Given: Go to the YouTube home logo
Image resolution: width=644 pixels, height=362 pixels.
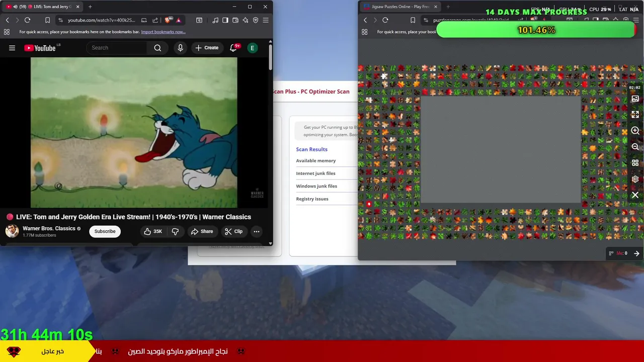Looking at the screenshot, I should 40,48.
